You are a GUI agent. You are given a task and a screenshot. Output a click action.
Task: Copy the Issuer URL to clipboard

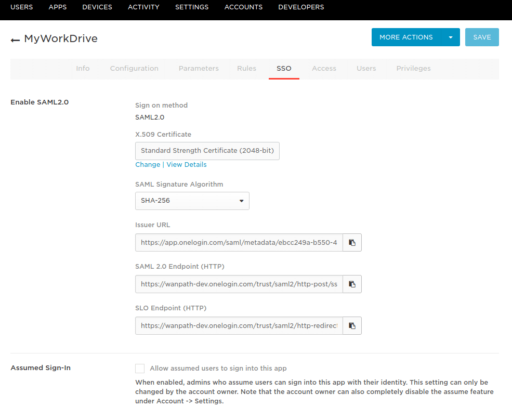coord(352,243)
